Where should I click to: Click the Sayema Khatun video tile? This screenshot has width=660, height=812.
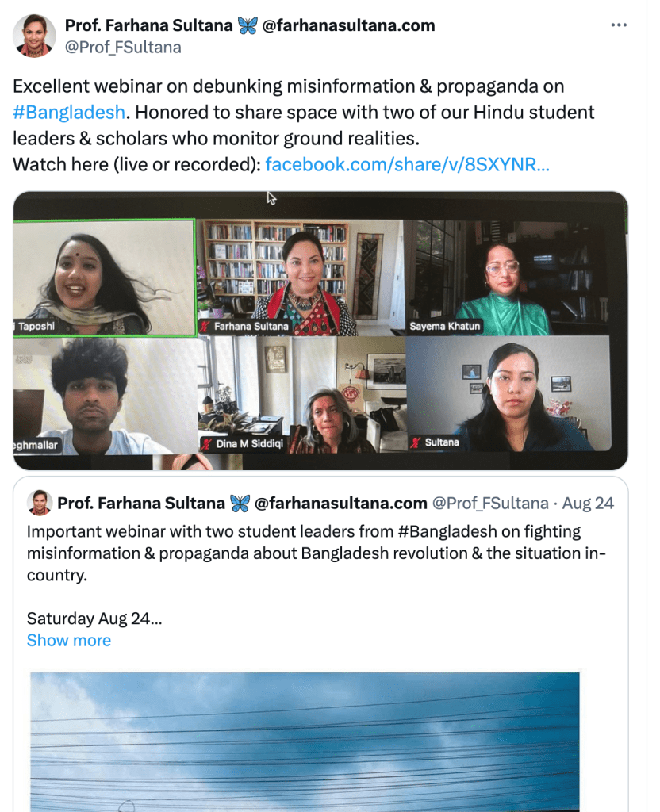508,278
